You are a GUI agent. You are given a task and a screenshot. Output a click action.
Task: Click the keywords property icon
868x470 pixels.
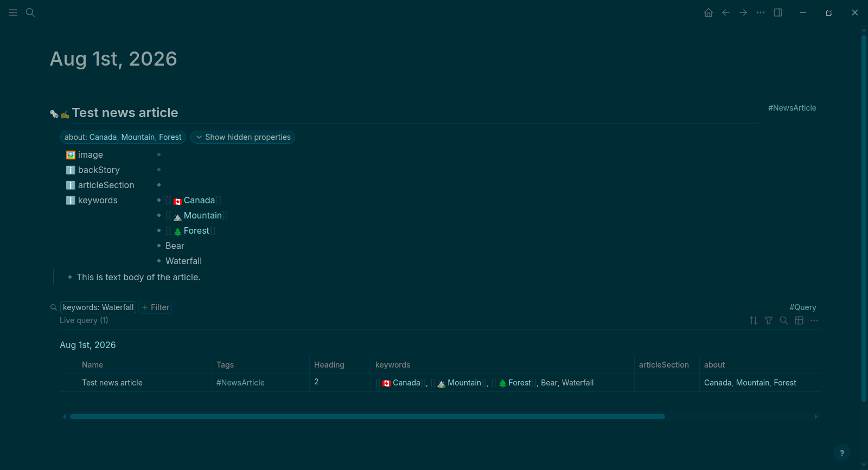click(x=71, y=201)
